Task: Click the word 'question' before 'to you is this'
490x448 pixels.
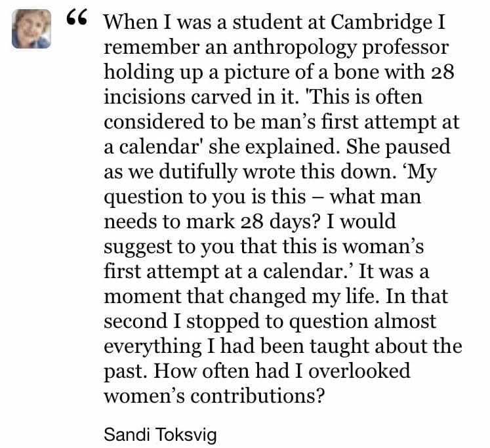Action: [x=143, y=197]
